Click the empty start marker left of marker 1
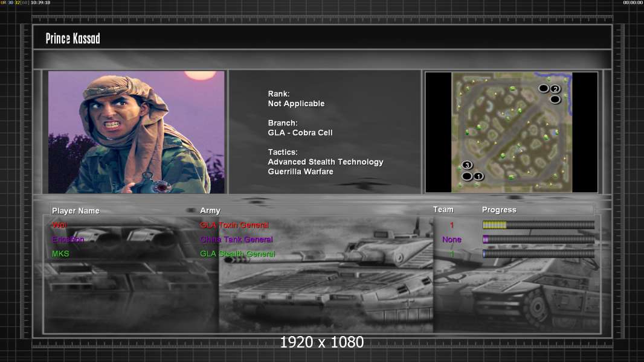 point(466,177)
